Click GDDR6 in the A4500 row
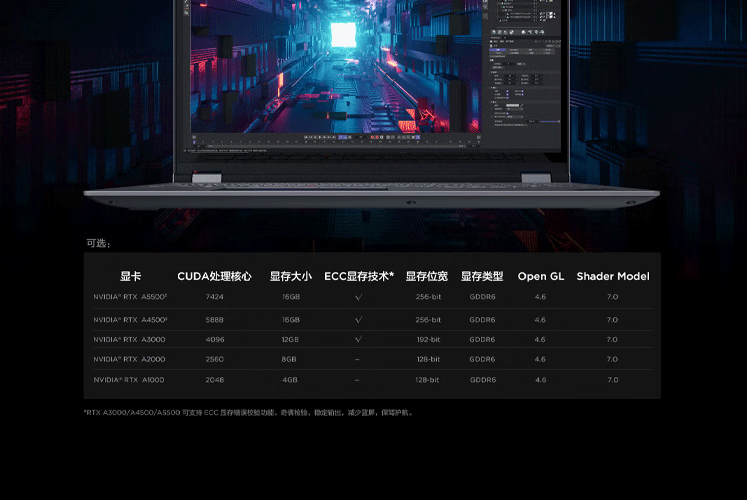The image size is (747, 500). click(x=482, y=320)
